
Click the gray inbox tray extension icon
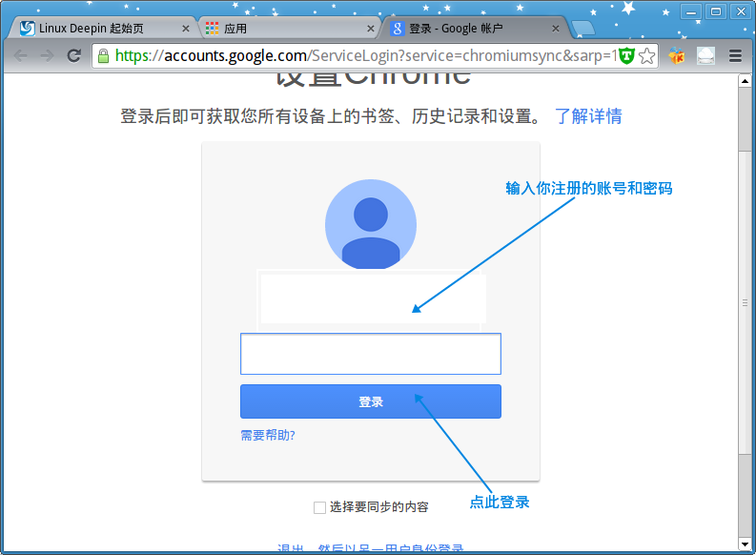(705, 56)
